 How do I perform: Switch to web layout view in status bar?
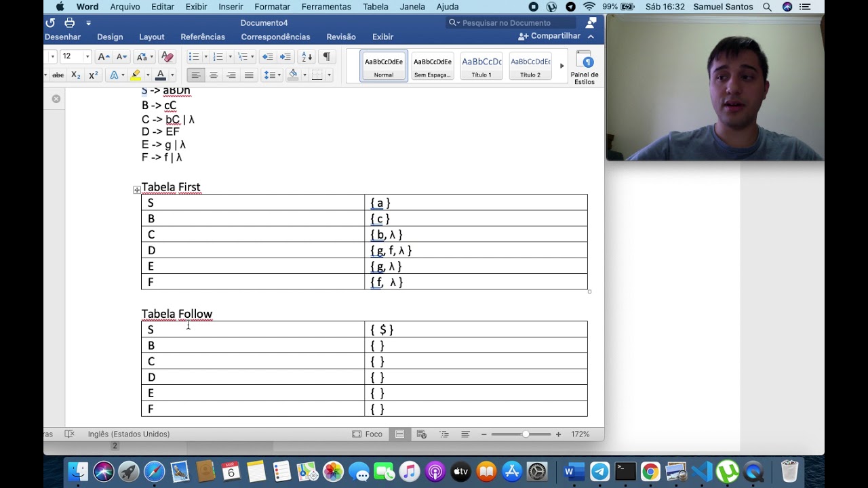[422, 434]
